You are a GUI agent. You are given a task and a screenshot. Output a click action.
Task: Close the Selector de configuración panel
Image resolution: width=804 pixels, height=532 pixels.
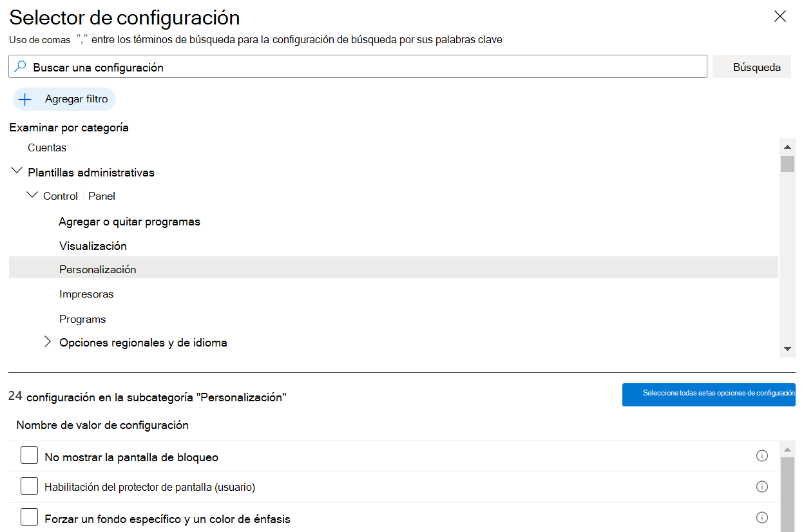(x=780, y=17)
